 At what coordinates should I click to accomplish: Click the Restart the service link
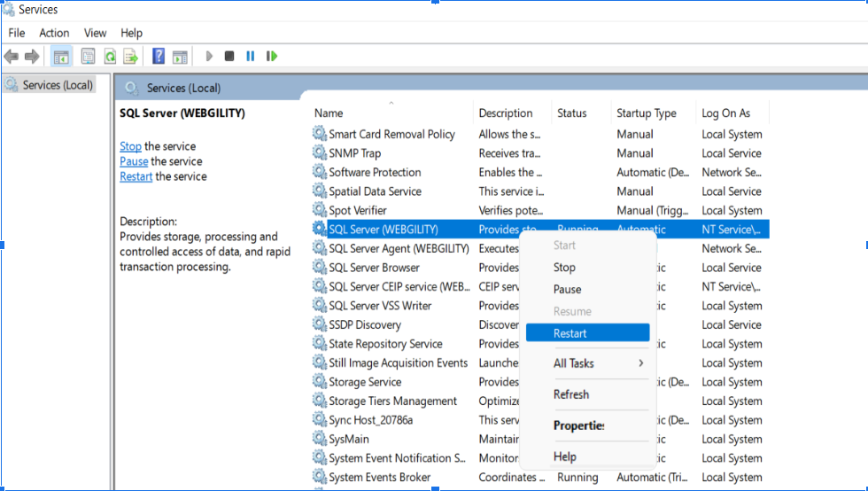(x=136, y=176)
